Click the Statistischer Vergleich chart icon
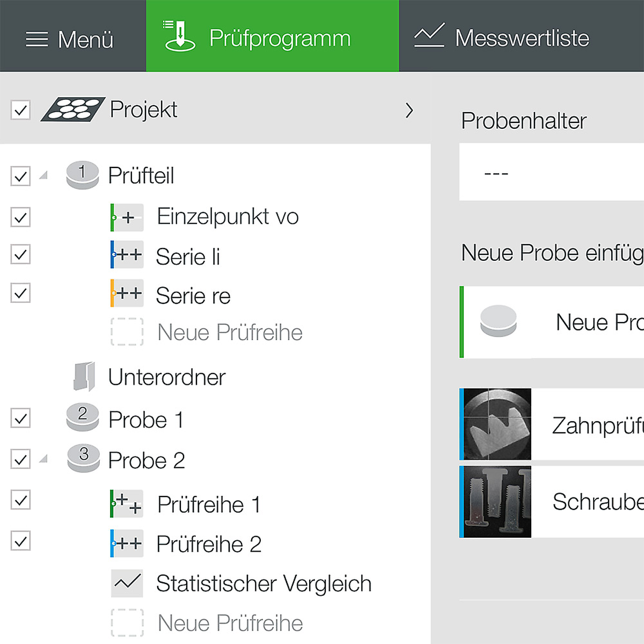Image resolution: width=644 pixels, height=644 pixels. click(127, 583)
